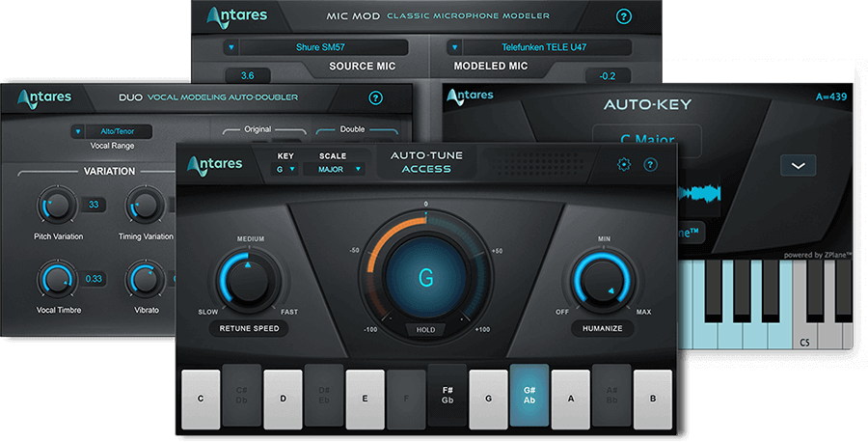The image size is (868, 442).
Task: Click the Modeled Mic arrow button
Action: [454, 47]
